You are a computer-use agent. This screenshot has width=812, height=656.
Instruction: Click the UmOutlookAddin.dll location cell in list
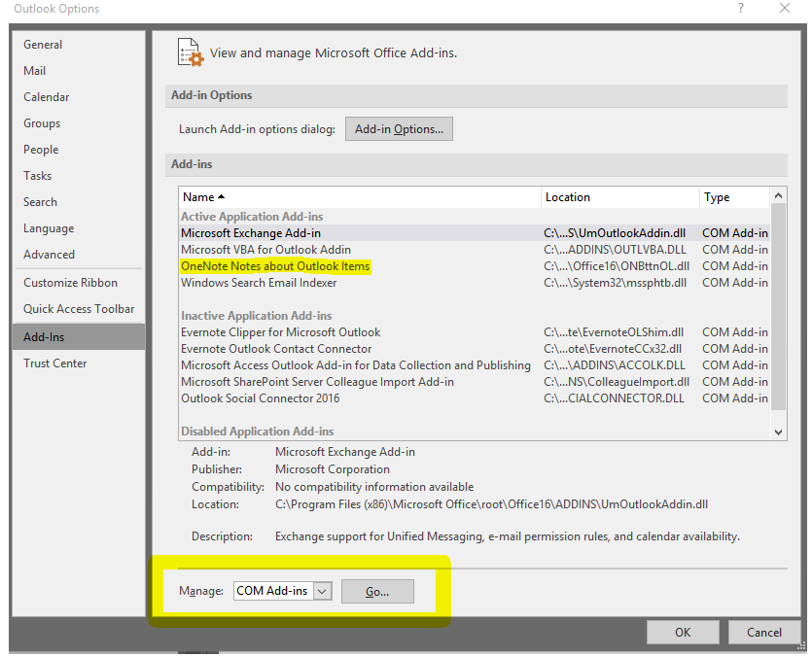[x=615, y=233]
